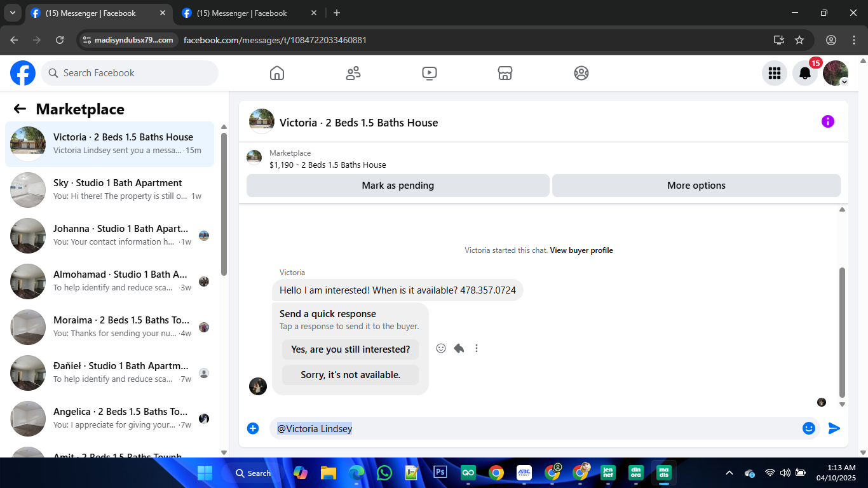
Task: Bookmark this page with the star icon
Action: click(x=799, y=40)
